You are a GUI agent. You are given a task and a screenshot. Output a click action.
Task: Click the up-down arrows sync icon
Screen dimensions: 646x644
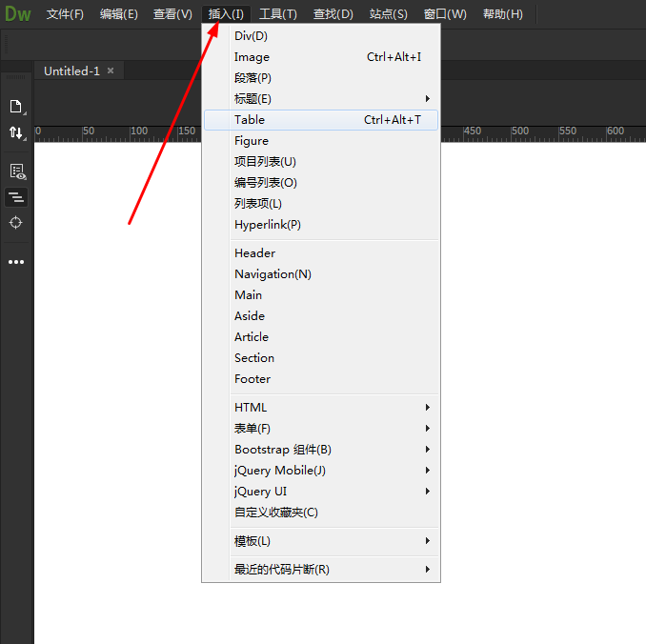(x=16, y=132)
